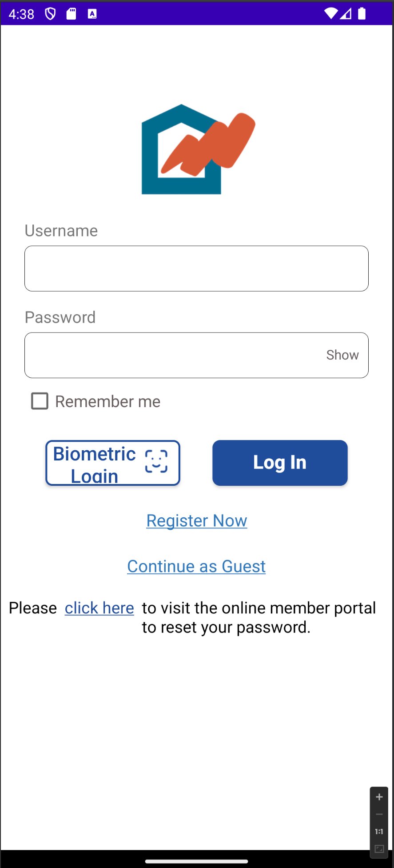Open the Register Now link

point(197,520)
